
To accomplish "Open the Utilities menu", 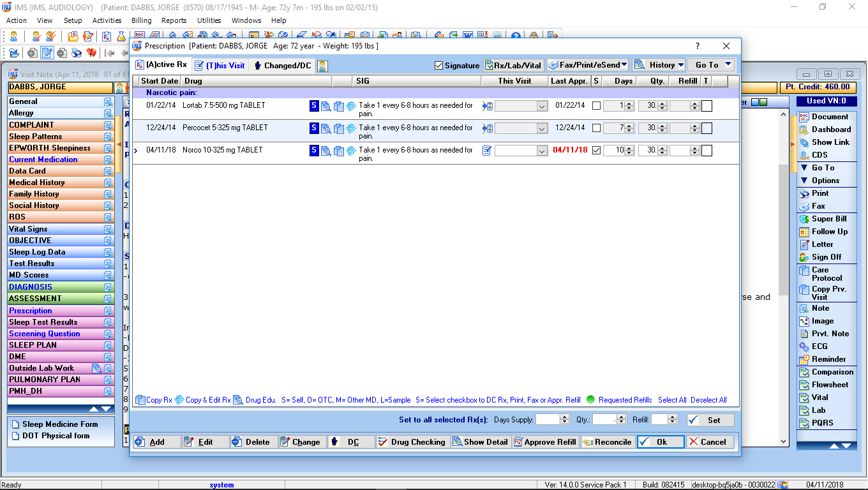I will (209, 20).
